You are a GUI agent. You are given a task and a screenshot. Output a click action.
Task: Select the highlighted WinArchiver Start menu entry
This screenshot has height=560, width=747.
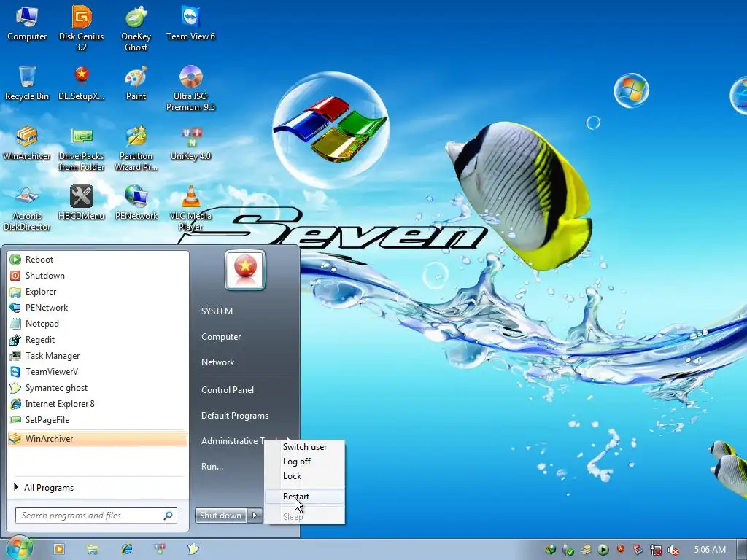[x=98, y=438]
